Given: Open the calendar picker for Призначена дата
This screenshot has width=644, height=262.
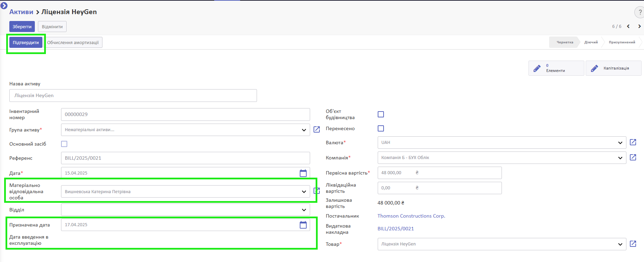Looking at the screenshot, I should click(303, 225).
